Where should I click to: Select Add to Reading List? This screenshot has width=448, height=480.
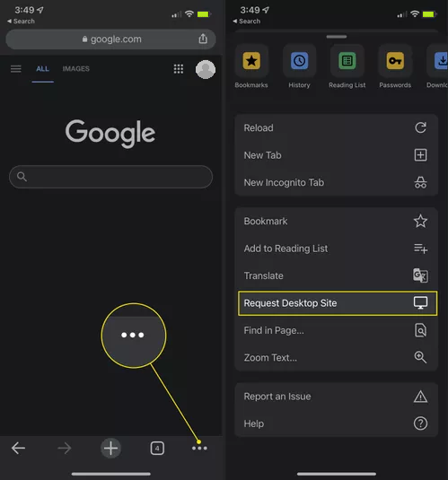coord(337,249)
